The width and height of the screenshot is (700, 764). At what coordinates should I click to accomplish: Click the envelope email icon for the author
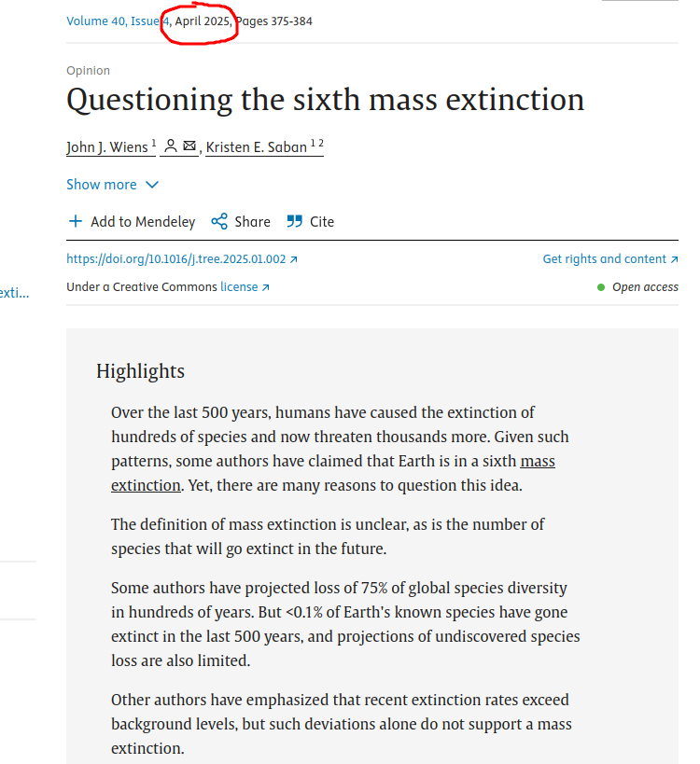click(189, 146)
